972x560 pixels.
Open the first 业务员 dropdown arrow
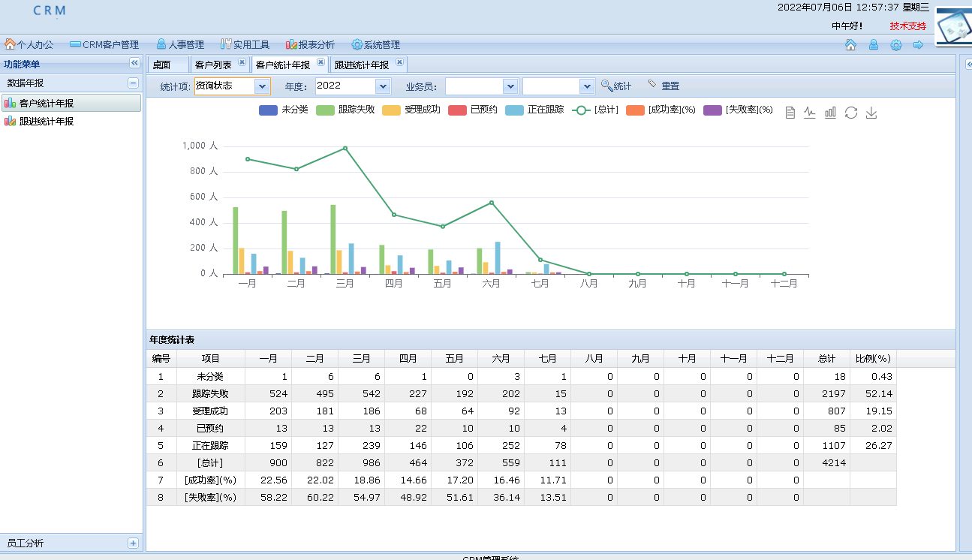(x=510, y=86)
